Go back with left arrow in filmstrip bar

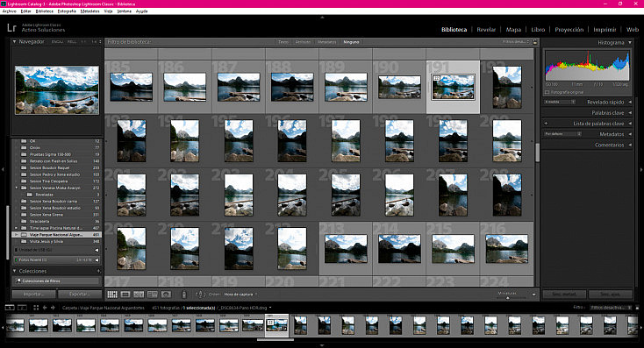pos(45,308)
